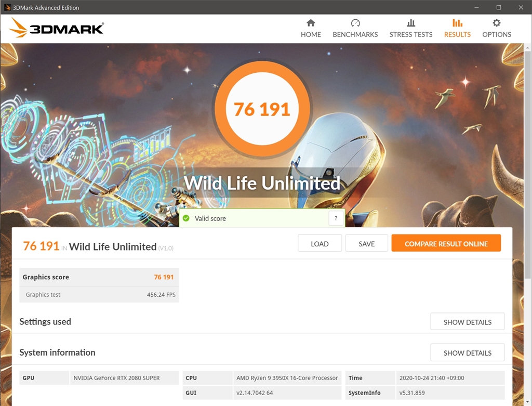Go to the HOME tab

311,29
